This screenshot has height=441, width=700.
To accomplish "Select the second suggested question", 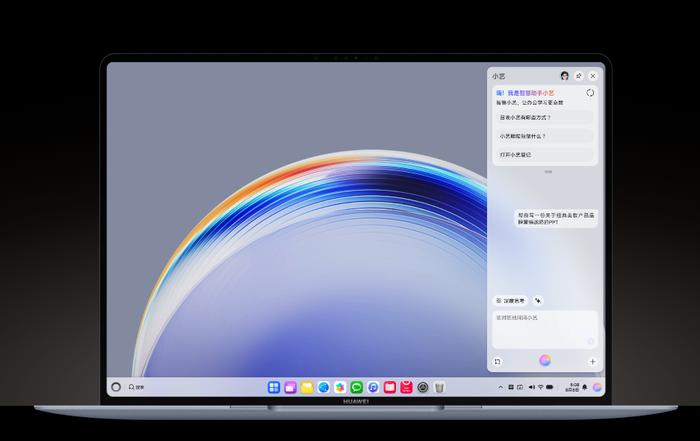I will tap(545, 136).
